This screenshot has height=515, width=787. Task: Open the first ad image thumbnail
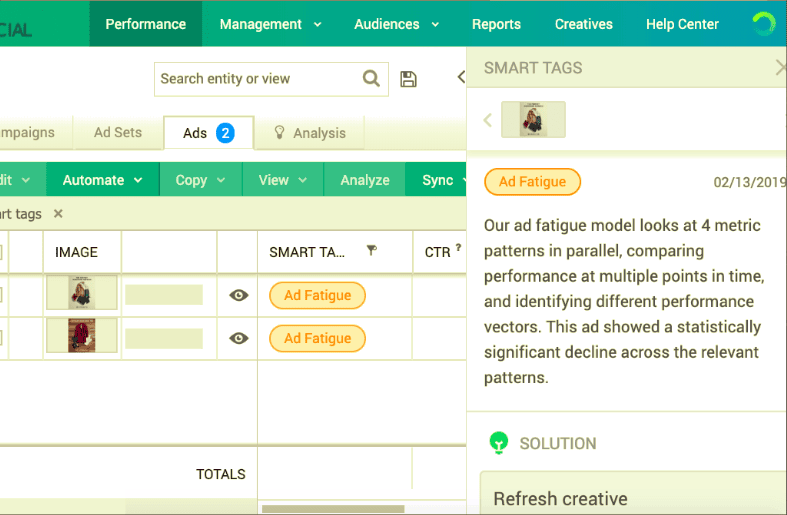point(82,292)
